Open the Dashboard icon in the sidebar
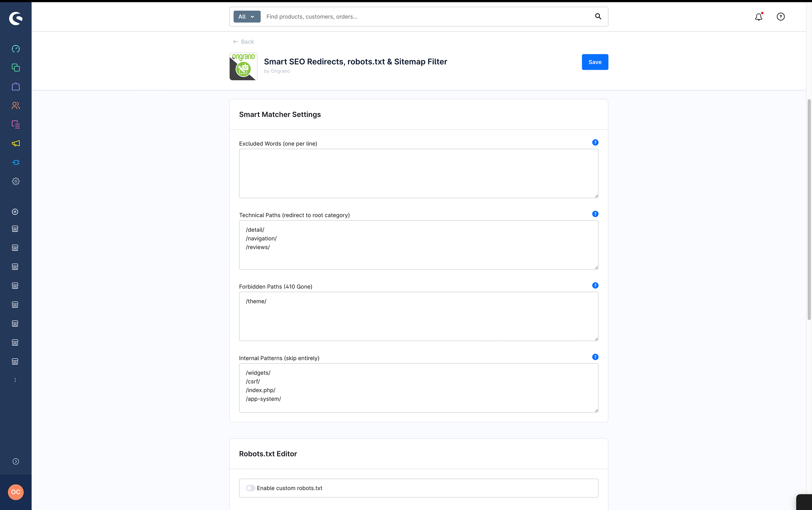Screen dimensions: 812x510 click(x=15, y=49)
